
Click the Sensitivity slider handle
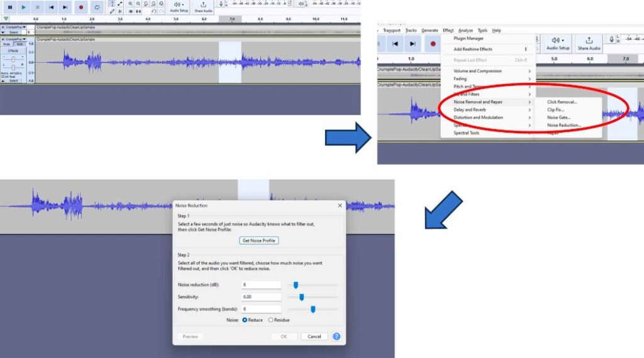tap(301, 297)
